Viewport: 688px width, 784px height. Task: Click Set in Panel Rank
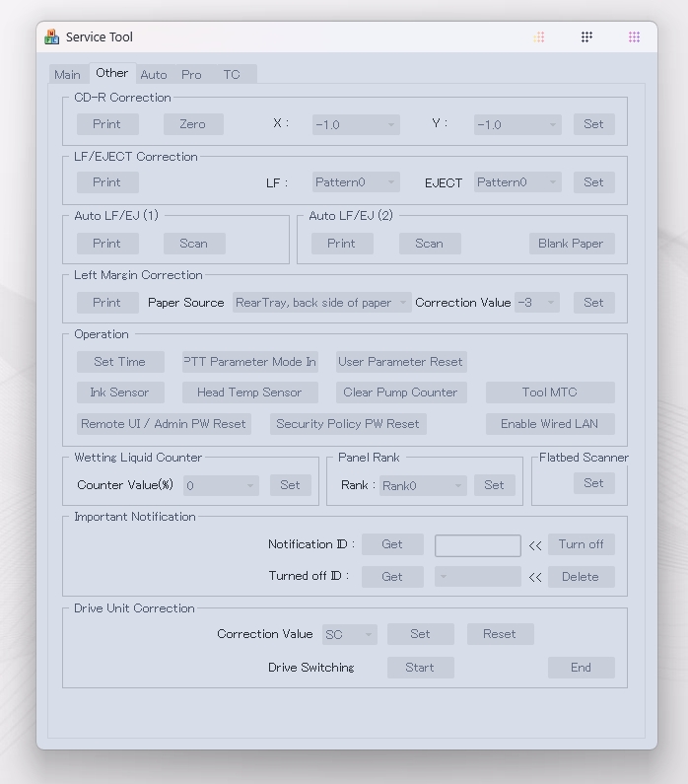point(494,485)
